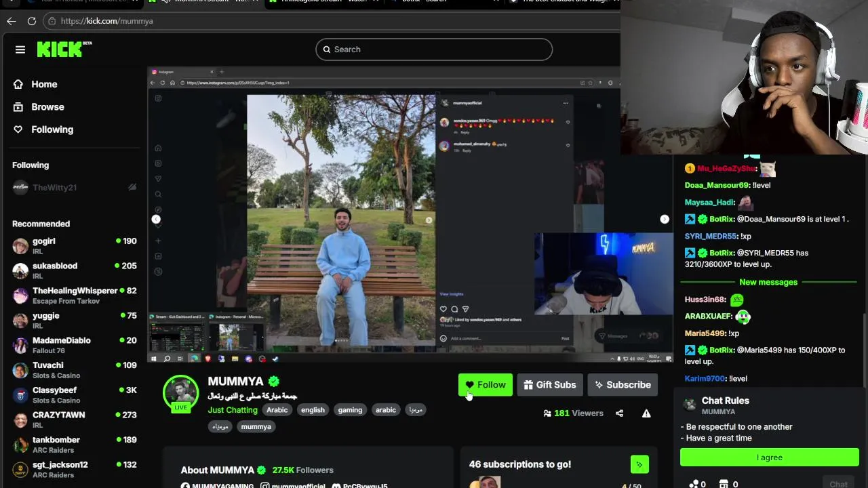The height and width of the screenshot is (488, 868).
Task: Jump to New messages in chat
Action: coord(768,282)
